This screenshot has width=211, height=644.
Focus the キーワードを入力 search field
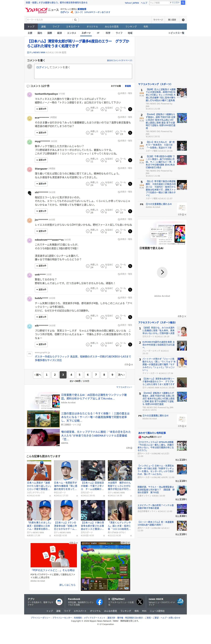coord(50,20)
